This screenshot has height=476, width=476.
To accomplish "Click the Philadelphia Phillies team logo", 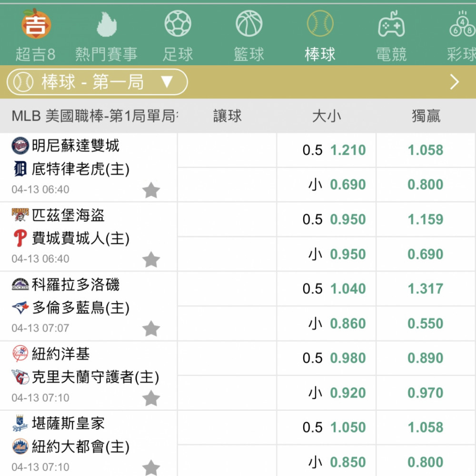I will coord(20,238).
